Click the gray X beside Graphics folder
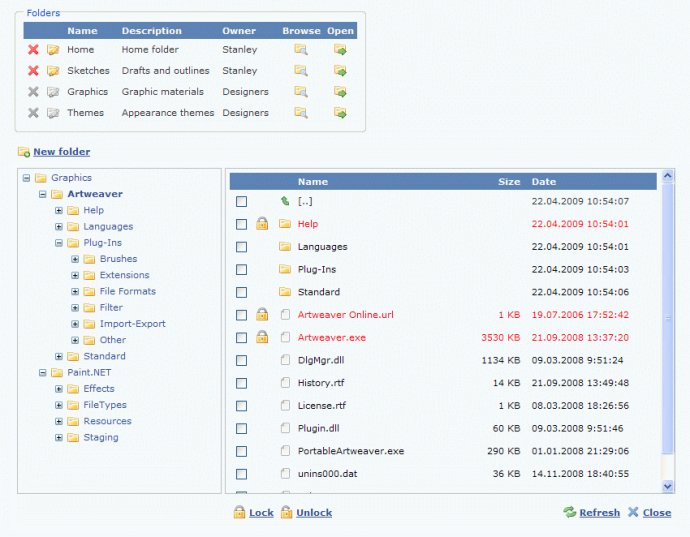 [33, 92]
